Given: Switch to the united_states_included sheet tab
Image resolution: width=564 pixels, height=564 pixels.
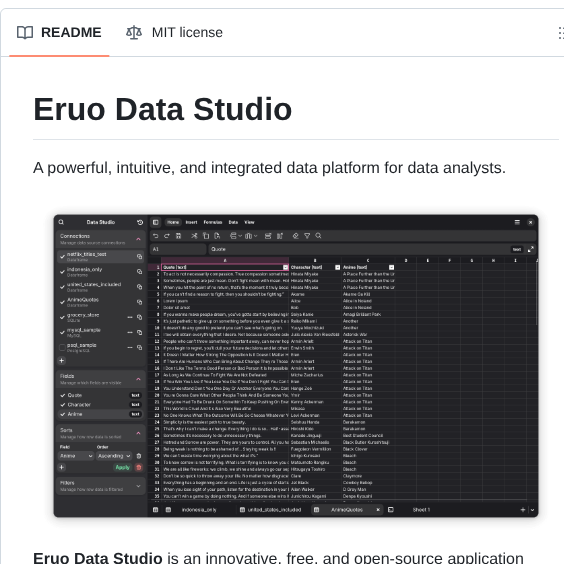Looking at the screenshot, I should click(270, 510).
